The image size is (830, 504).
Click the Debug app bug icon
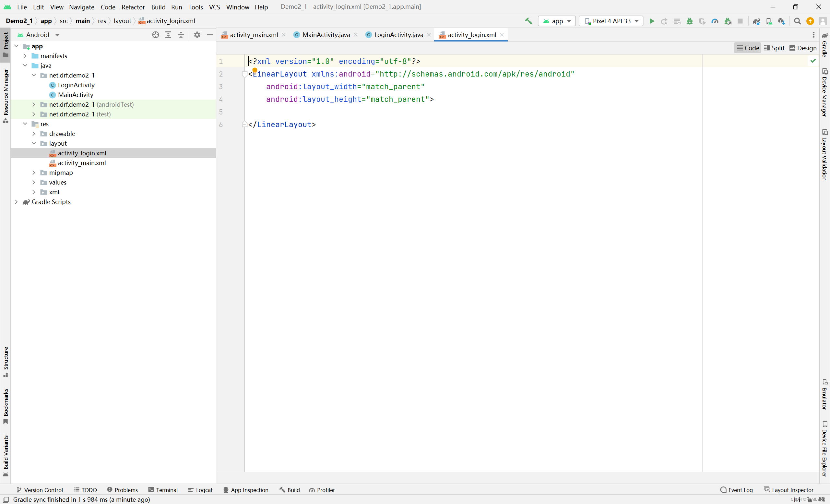[690, 21]
